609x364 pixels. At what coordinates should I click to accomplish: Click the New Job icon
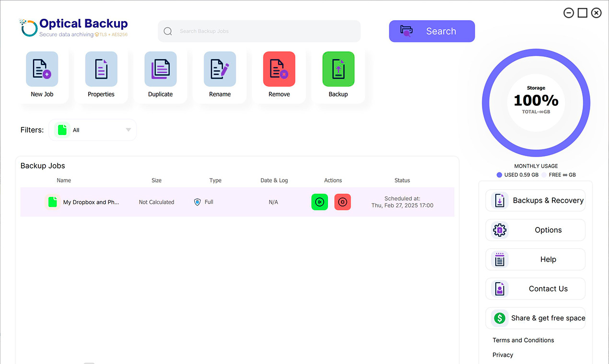click(x=42, y=69)
